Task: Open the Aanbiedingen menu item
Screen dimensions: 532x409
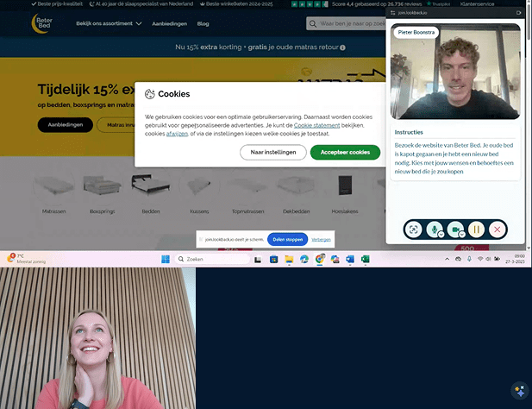Action: point(169,23)
